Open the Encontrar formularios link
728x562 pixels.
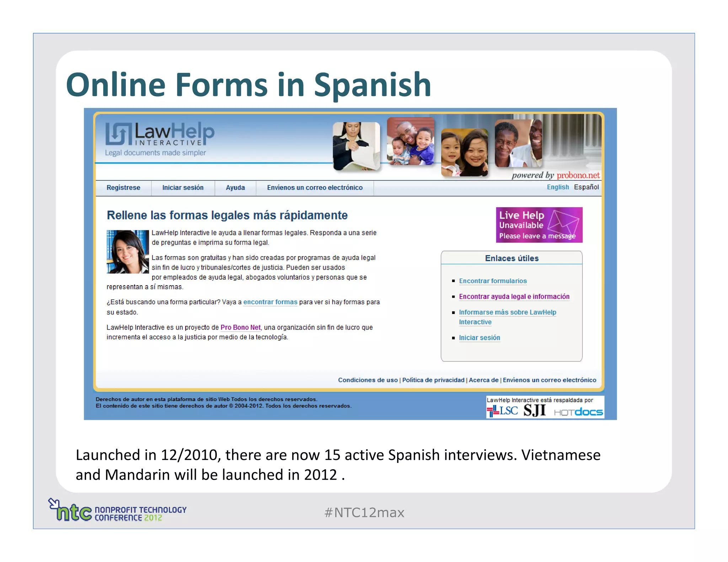[x=493, y=281]
